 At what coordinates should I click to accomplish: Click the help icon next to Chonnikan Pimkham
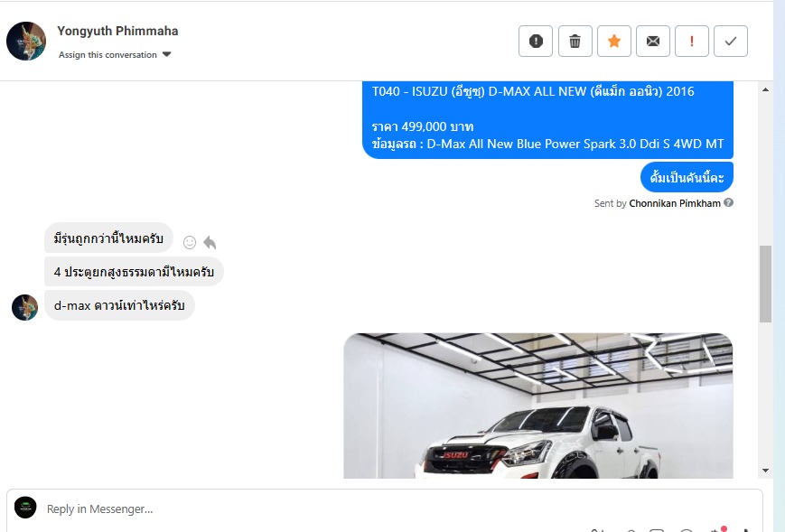[x=729, y=202]
